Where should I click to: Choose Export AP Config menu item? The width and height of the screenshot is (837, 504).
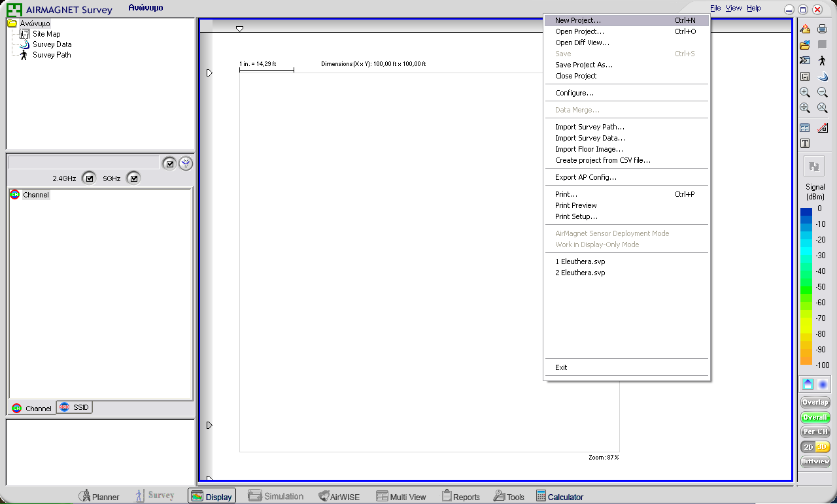coord(626,177)
